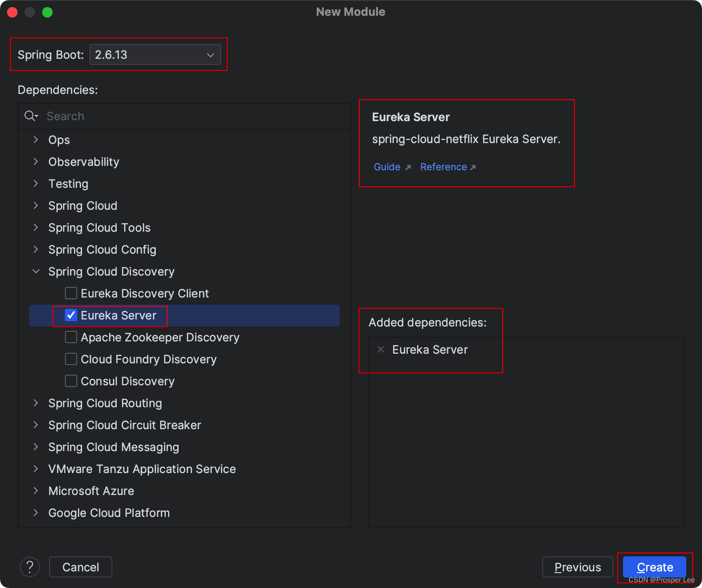Image resolution: width=702 pixels, height=588 pixels.
Task: Select Eureka Server in added dependencies list
Action: 430,350
